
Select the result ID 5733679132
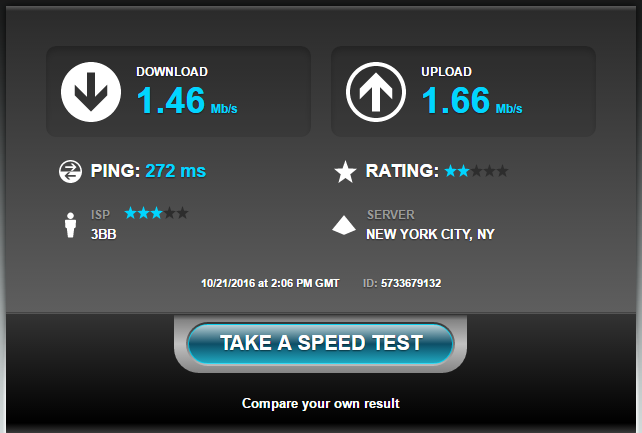pyautogui.click(x=411, y=283)
